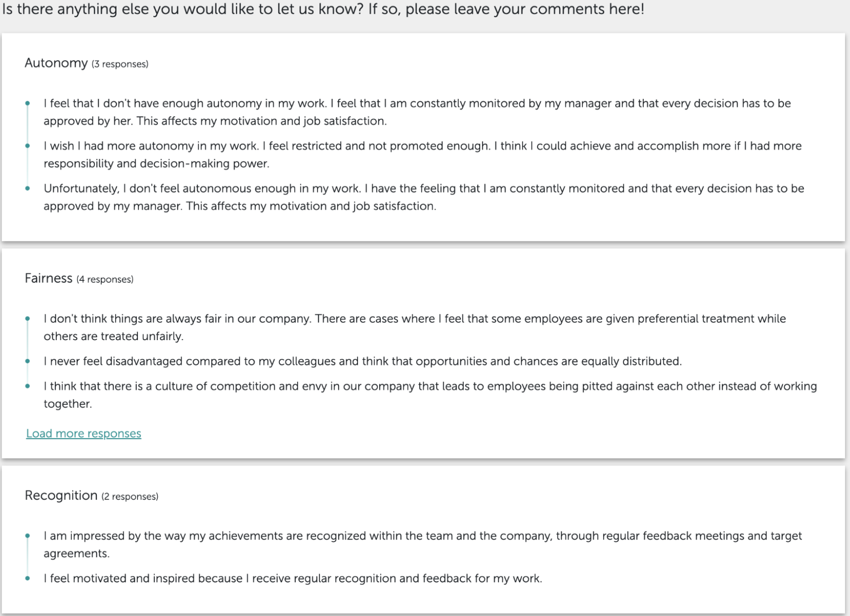The height and width of the screenshot is (616, 850).
Task: Click the Recognition 2 responses count label
Action: click(130, 496)
